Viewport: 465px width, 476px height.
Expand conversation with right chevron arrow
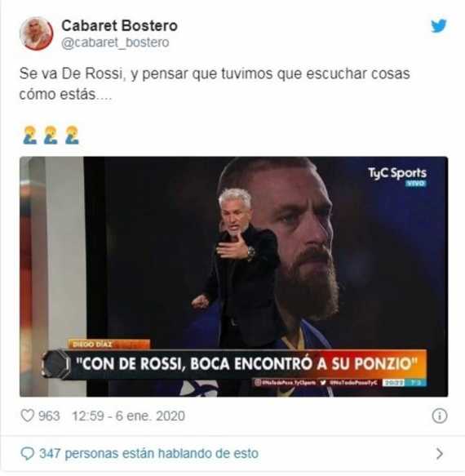click(440, 454)
